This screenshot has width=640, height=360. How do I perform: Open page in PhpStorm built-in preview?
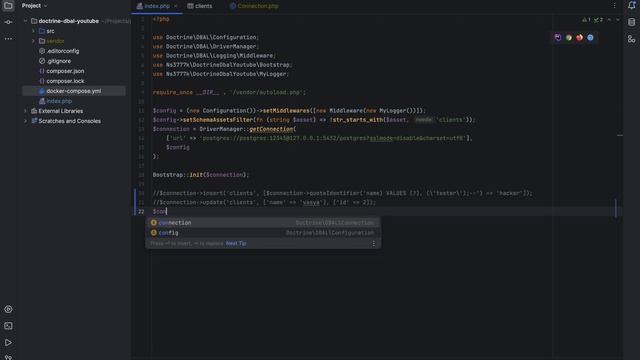click(558, 38)
